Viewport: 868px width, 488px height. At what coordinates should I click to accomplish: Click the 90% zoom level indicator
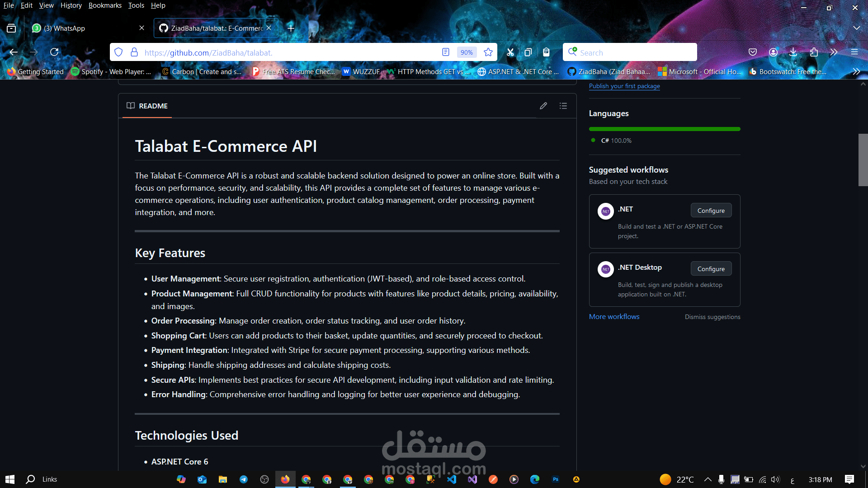[466, 52]
